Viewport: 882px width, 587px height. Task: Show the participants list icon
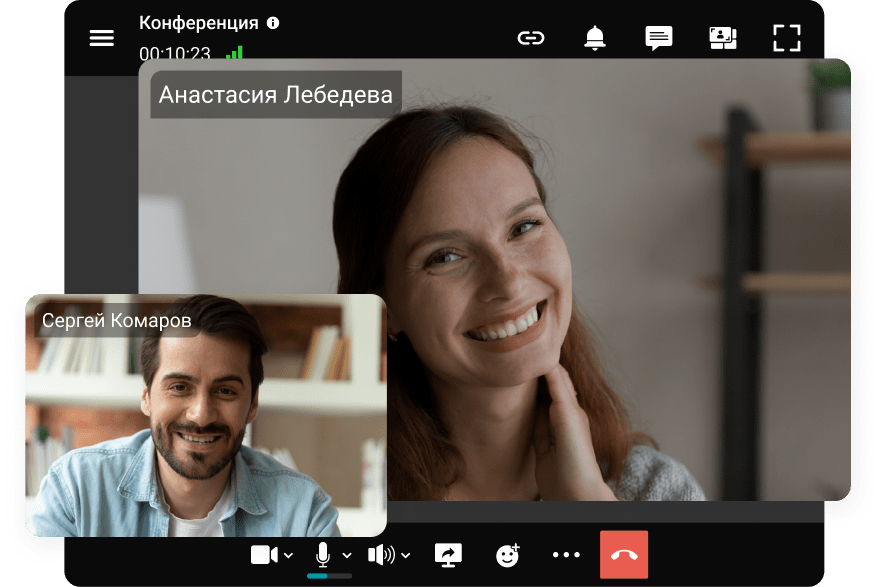(x=723, y=38)
